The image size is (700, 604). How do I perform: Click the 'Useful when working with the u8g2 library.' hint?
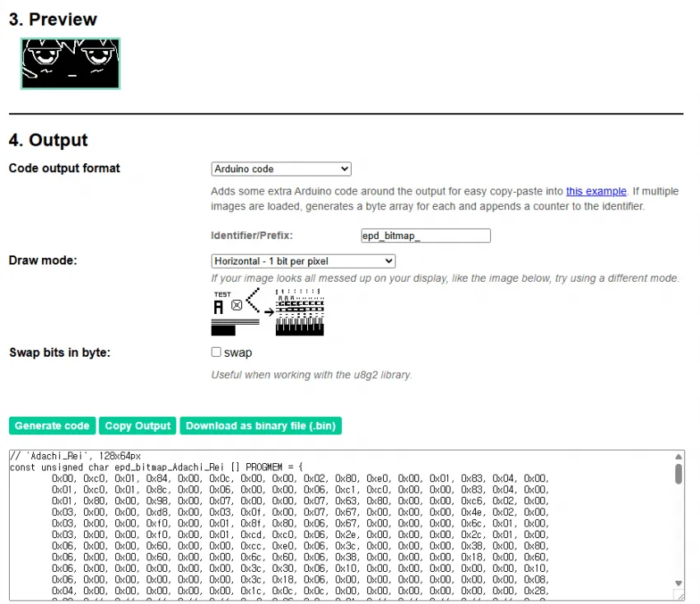click(311, 375)
